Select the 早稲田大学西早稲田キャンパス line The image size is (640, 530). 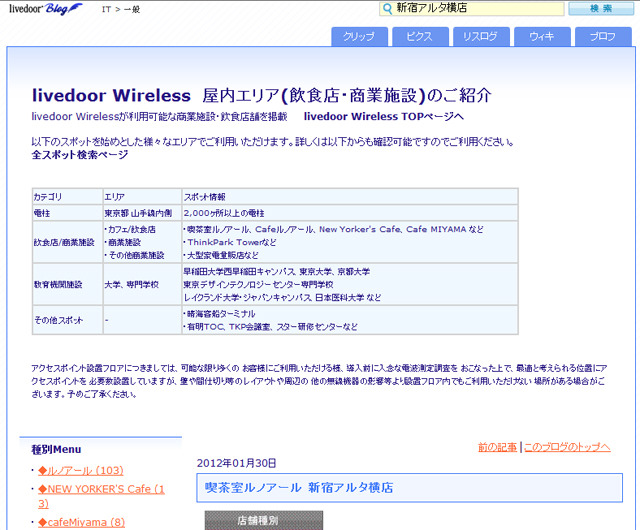point(277,272)
